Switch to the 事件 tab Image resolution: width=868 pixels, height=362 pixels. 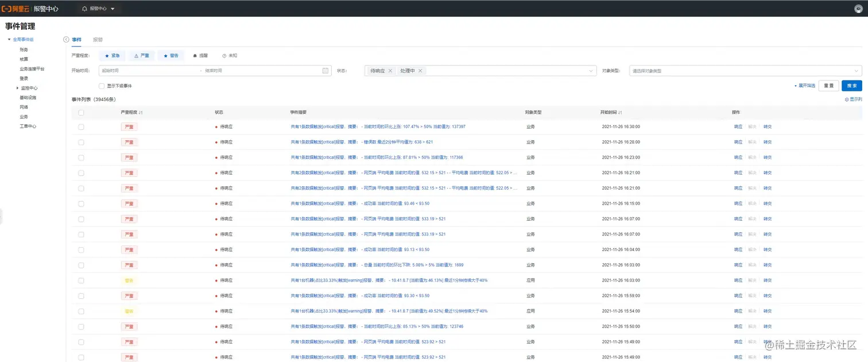(x=76, y=40)
